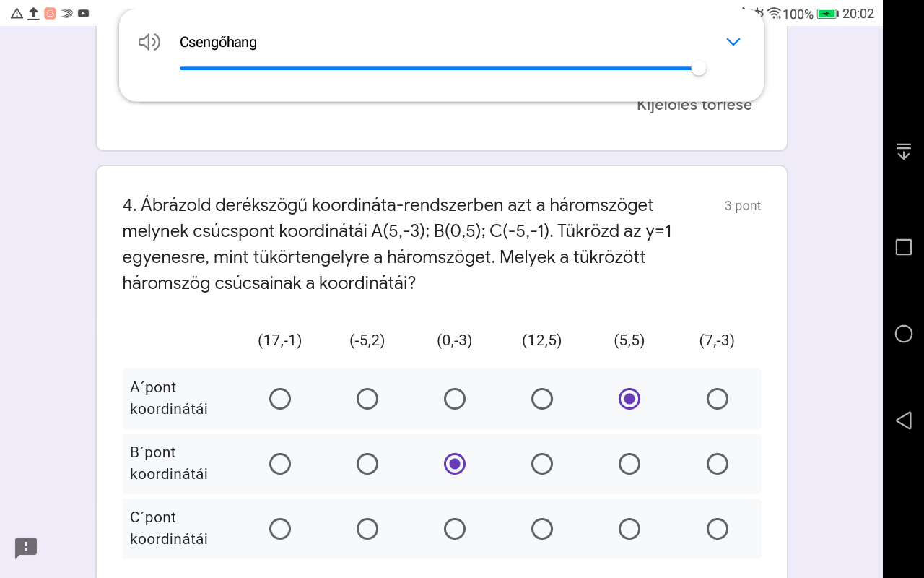Click the Kijelölés törlése link
The width and height of the screenshot is (924, 578).
coord(694,106)
